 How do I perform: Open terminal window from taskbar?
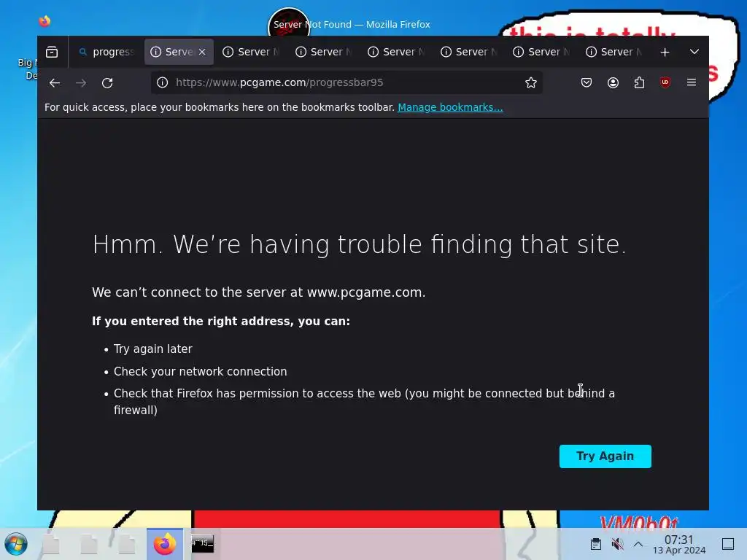point(203,544)
